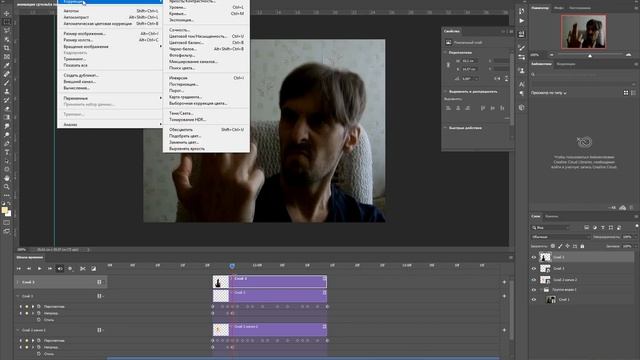Toggle timeline audio mute button

pos(60,269)
